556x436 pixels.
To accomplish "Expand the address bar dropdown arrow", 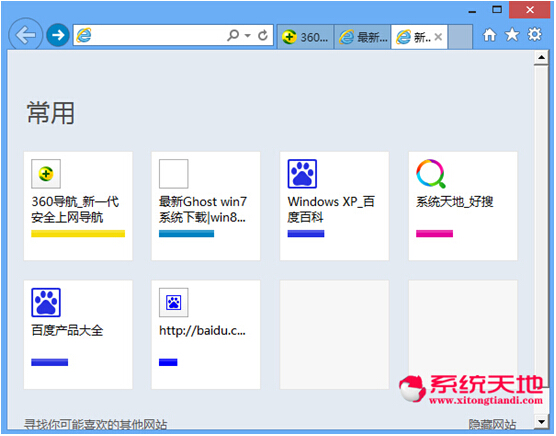I will coord(248,35).
